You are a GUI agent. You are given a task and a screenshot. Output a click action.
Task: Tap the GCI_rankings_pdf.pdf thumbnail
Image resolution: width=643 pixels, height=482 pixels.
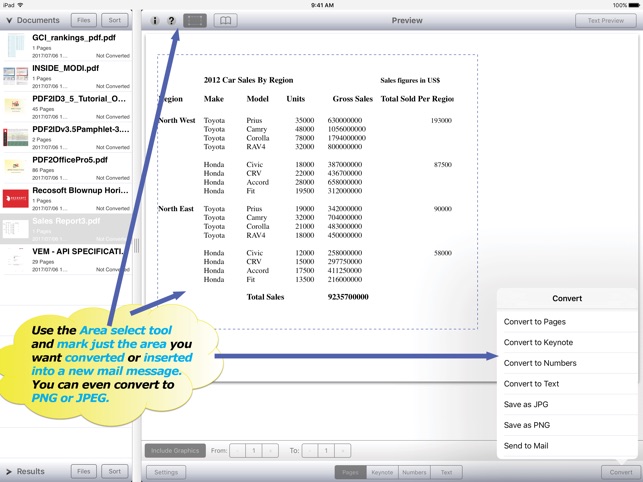tap(16, 46)
